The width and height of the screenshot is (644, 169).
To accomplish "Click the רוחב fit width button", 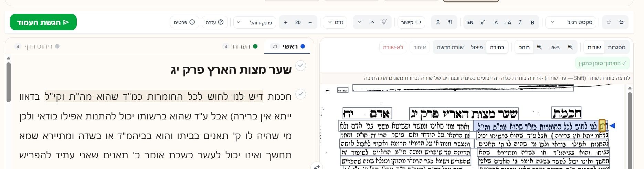I will tap(524, 47).
